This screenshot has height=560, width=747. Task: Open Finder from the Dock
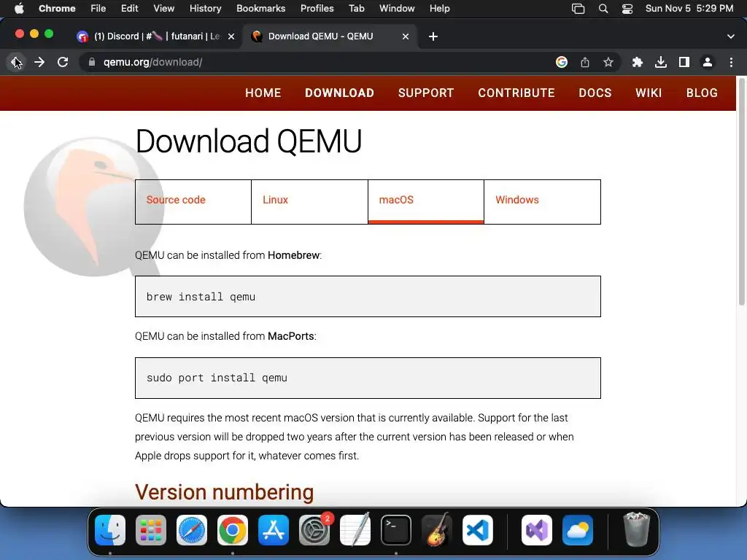click(110, 530)
